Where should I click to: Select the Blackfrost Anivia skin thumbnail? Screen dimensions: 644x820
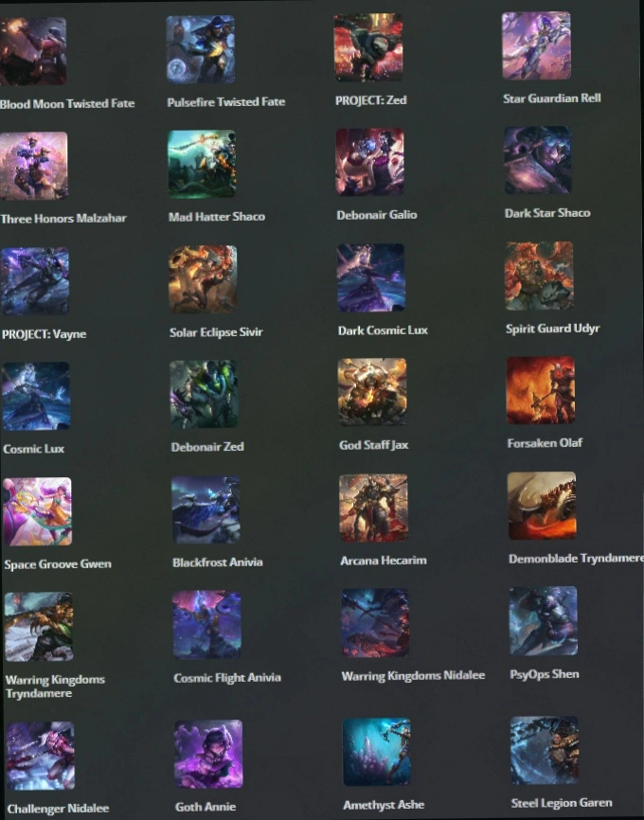206,509
